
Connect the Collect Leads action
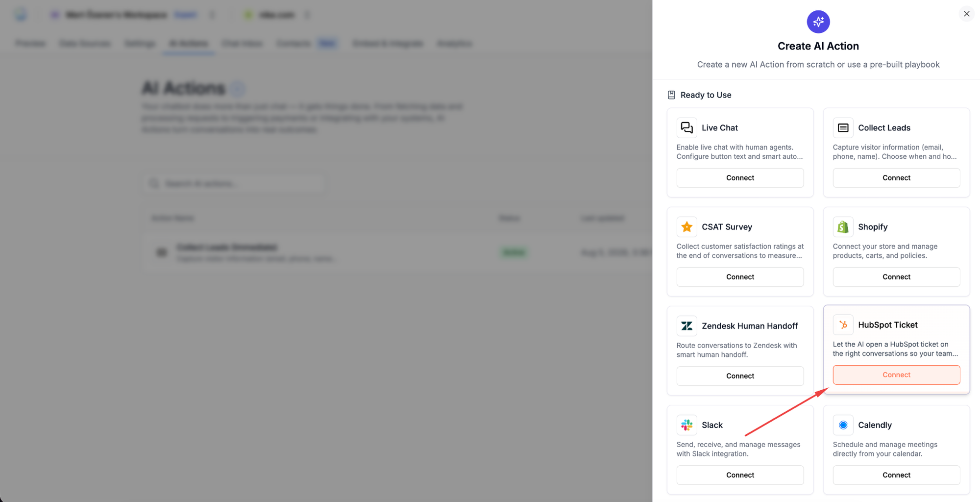tap(896, 178)
